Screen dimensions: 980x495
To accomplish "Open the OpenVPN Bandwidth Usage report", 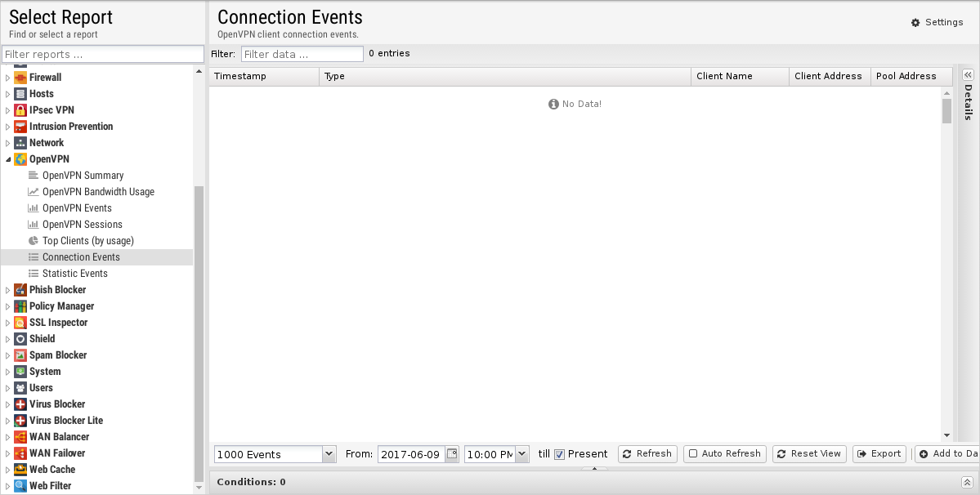I will point(98,192).
